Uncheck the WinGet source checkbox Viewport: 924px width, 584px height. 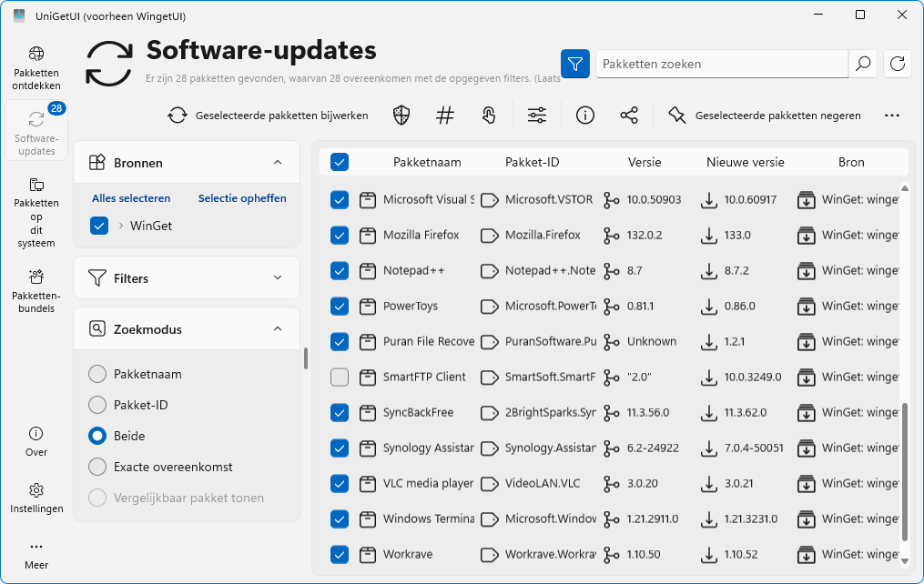pos(99,226)
